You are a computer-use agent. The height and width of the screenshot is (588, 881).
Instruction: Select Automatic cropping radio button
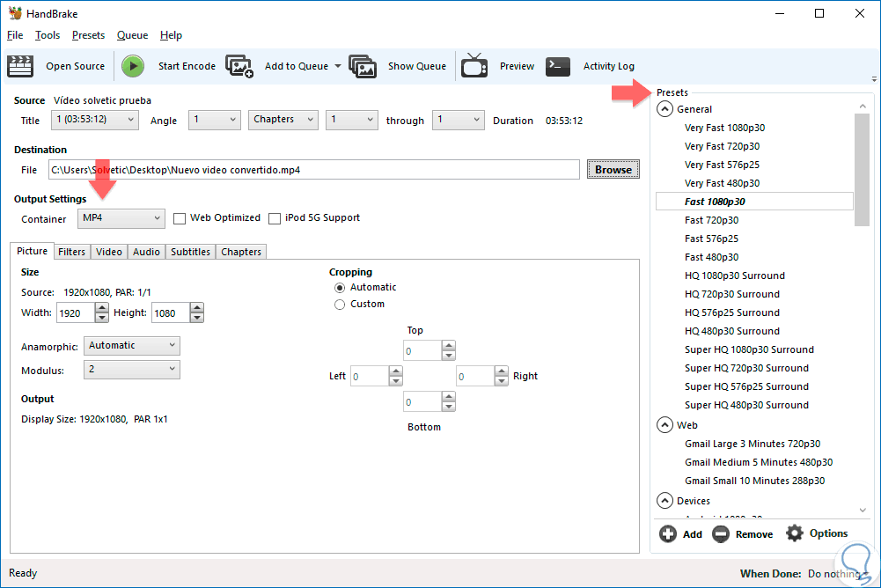click(x=340, y=288)
